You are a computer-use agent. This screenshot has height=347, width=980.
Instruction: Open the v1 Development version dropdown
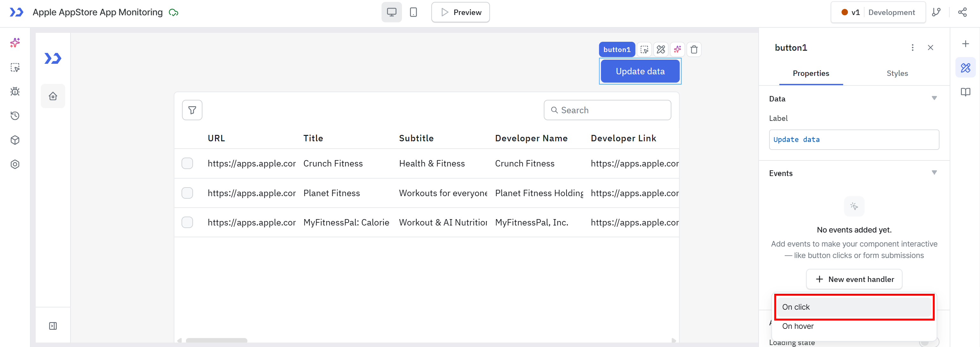click(x=878, y=12)
